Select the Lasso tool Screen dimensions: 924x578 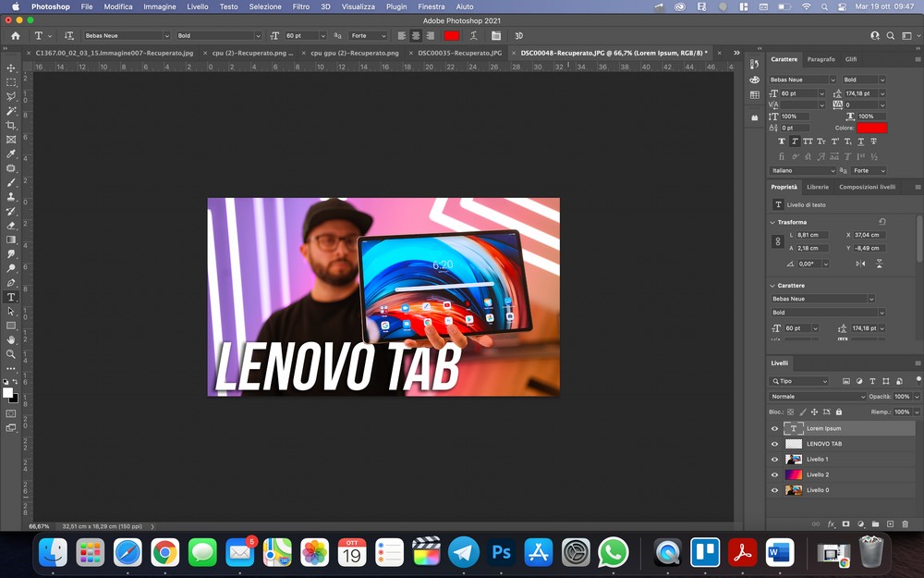click(x=10, y=97)
